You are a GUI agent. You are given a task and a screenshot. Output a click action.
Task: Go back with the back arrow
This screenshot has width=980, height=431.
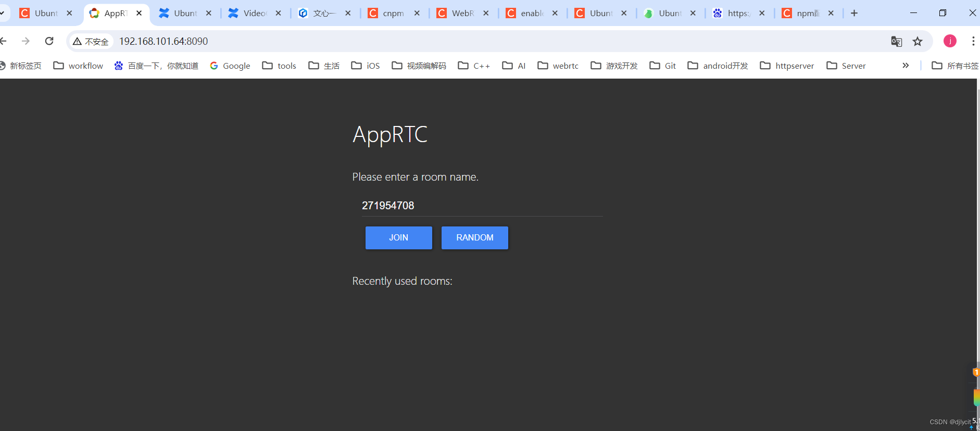click(4, 41)
